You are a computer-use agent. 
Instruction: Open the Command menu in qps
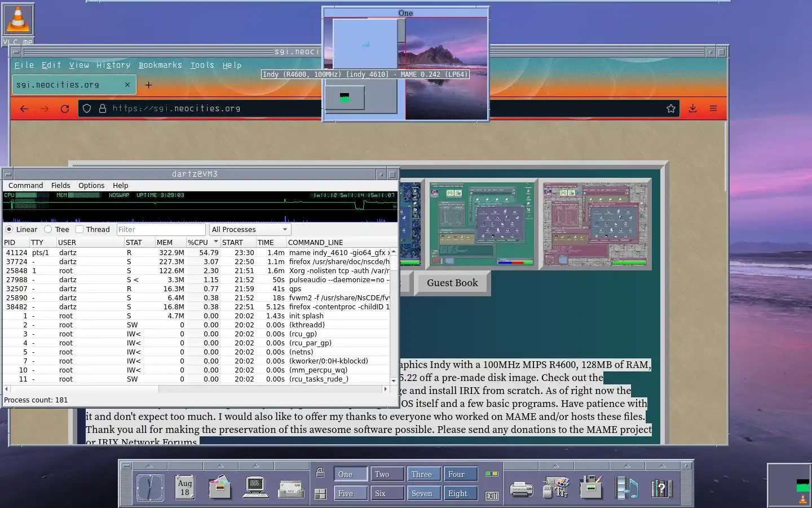tap(25, 185)
